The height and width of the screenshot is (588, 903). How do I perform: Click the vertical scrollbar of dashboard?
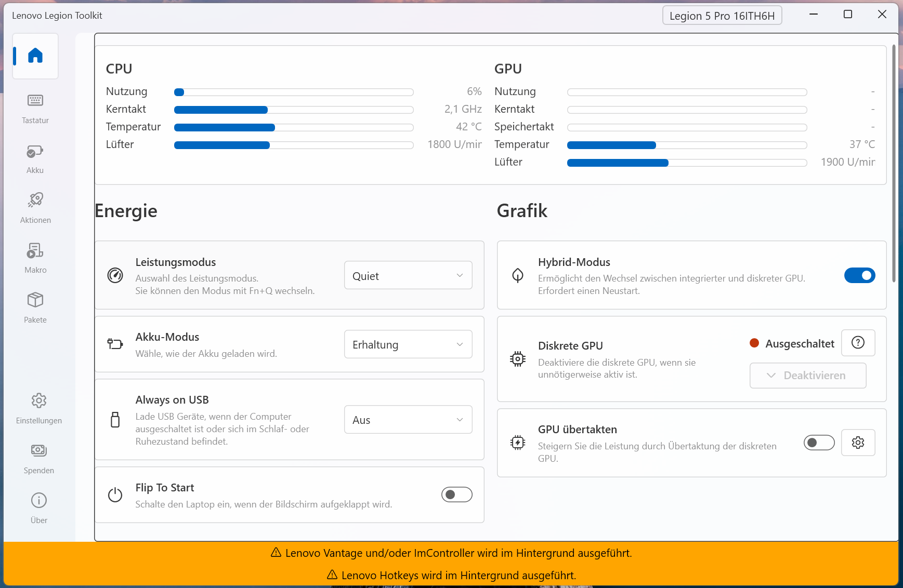pyautogui.click(x=894, y=164)
